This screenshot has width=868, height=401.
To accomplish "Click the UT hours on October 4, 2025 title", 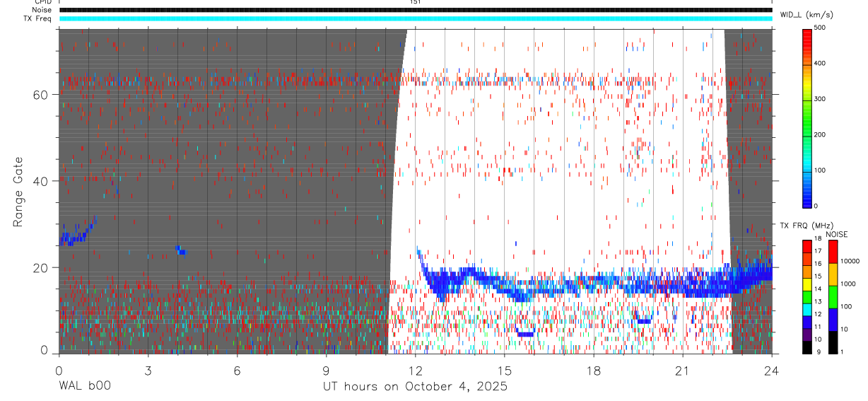I will point(415,387).
